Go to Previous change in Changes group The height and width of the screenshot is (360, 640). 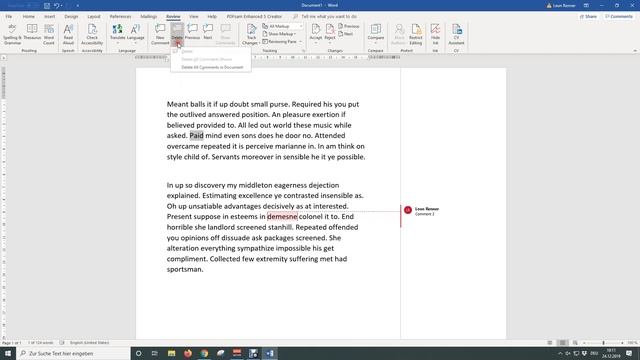[x=349, y=26]
